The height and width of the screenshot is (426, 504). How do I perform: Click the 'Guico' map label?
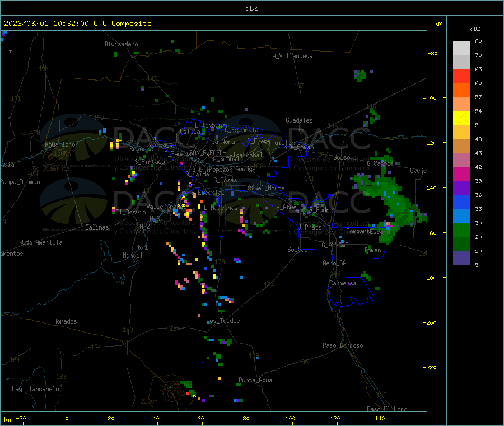(x=342, y=157)
